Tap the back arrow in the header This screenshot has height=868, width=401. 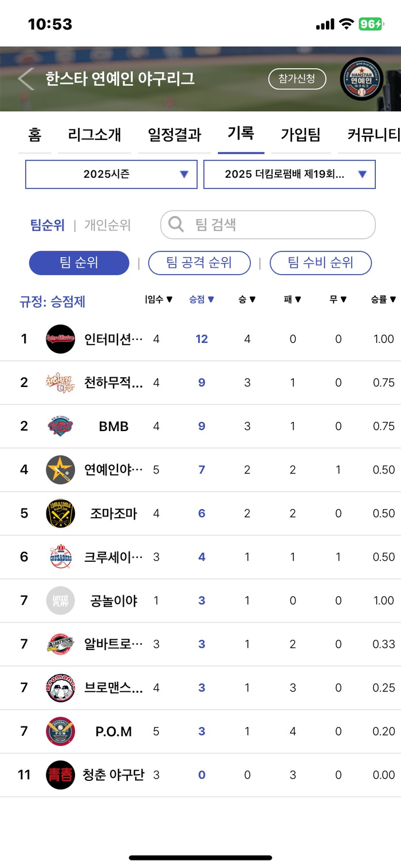[x=26, y=79]
